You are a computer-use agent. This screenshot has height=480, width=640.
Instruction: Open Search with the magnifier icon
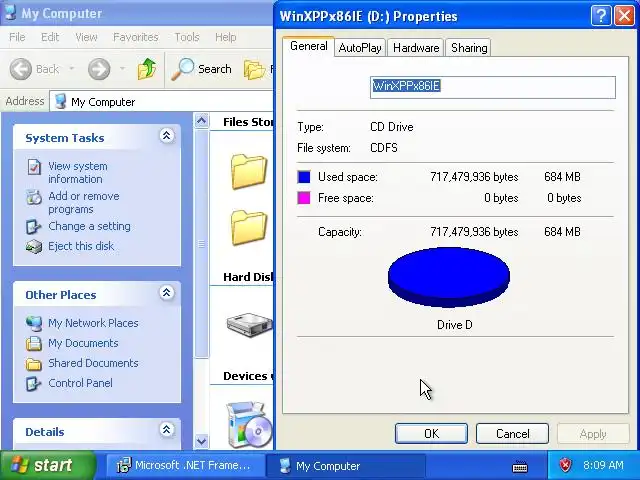point(182,69)
